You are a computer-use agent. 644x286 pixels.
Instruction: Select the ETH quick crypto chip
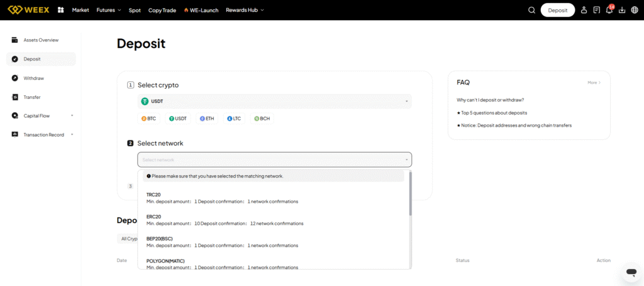(x=207, y=118)
